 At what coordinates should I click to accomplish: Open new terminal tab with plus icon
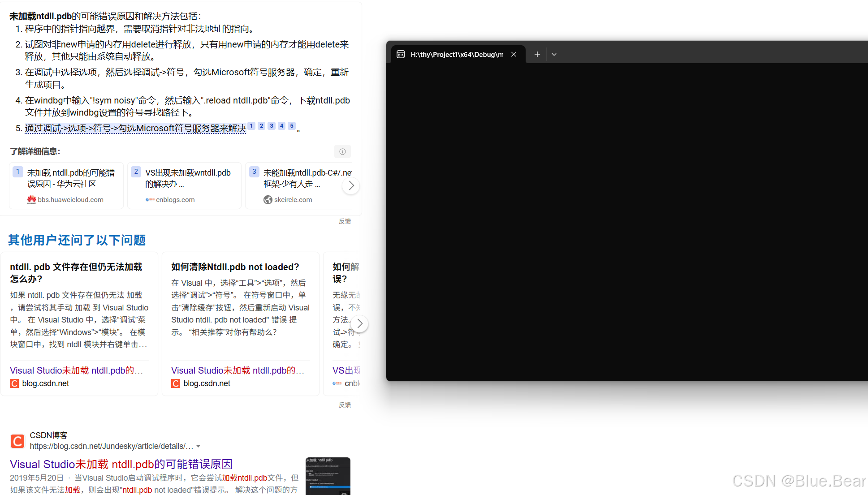(x=537, y=54)
